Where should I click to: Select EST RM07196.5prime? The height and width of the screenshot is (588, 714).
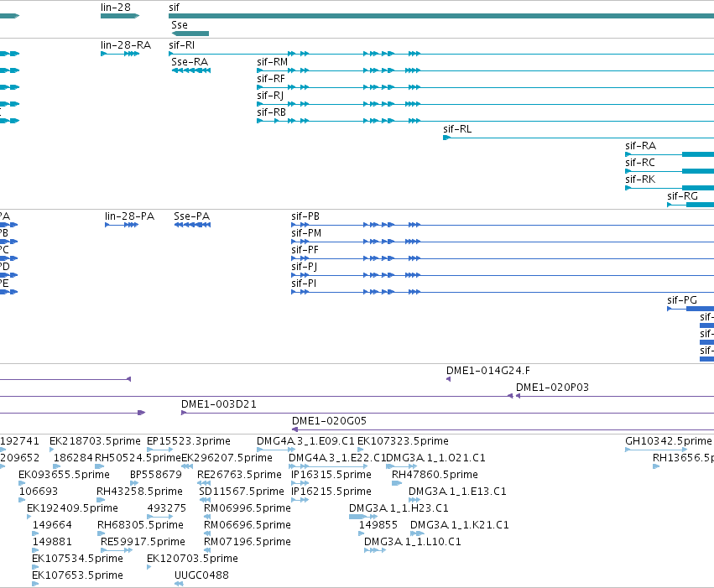pos(248,543)
